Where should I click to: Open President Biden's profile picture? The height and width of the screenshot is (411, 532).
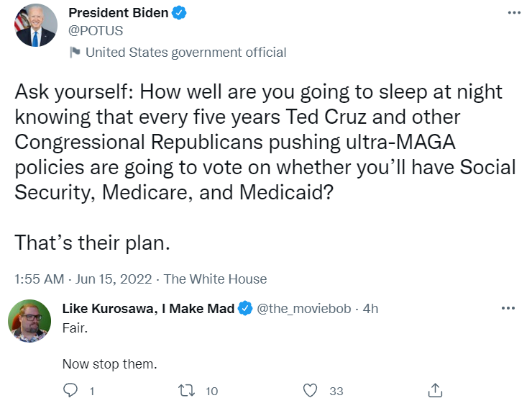pyautogui.click(x=35, y=24)
